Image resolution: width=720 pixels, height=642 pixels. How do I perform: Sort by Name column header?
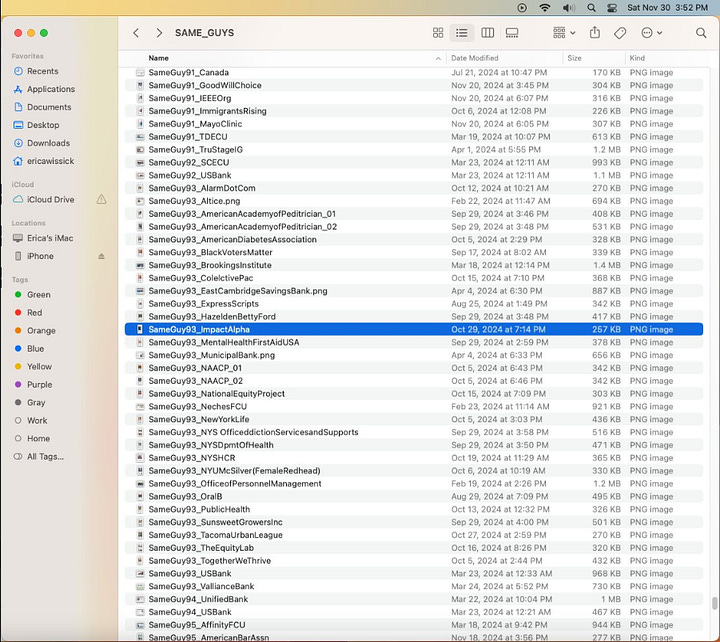point(158,58)
